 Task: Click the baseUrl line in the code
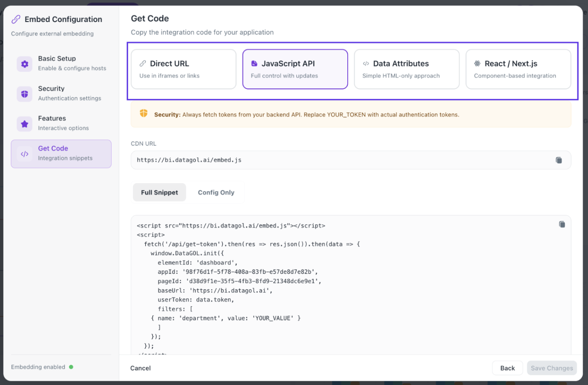(215, 291)
